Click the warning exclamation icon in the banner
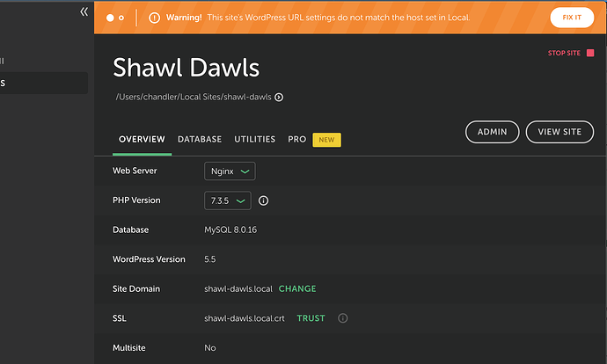607x364 pixels. pyautogui.click(x=155, y=18)
